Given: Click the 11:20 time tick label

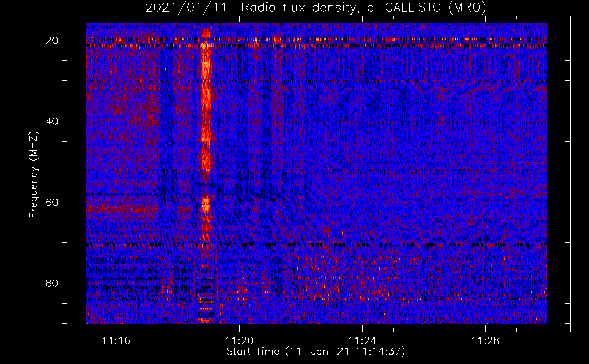Looking at the screenshot, I should point(239,341).
